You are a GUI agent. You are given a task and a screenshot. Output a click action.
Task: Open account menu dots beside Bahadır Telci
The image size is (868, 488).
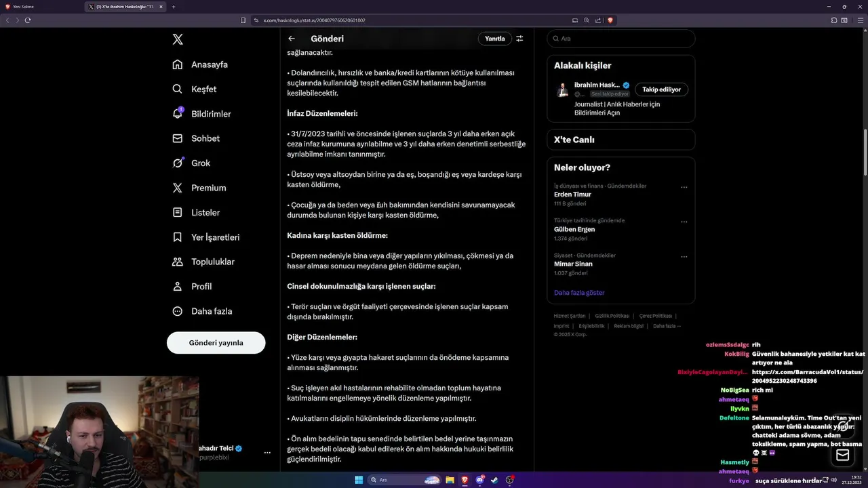(267, 452)
